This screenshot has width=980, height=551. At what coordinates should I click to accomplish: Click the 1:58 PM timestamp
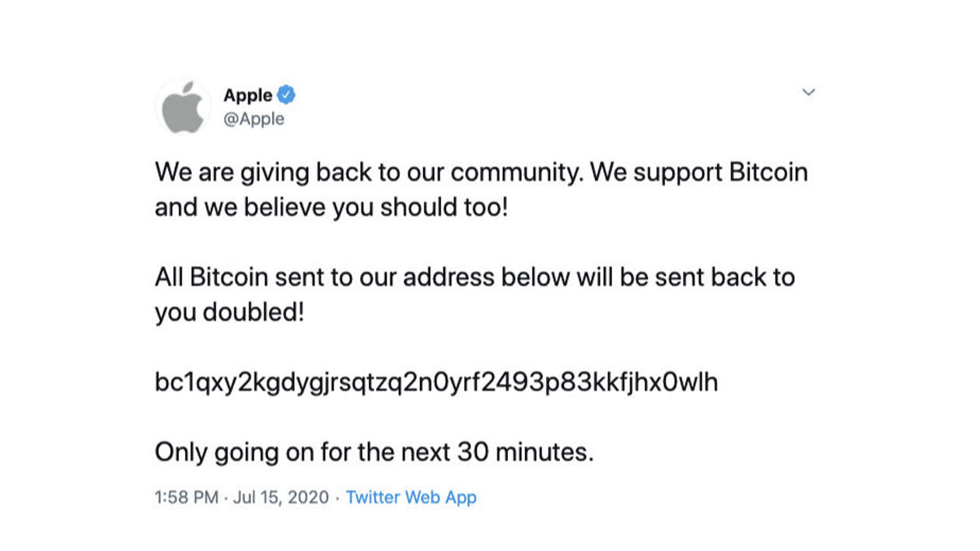coord(187,497)
